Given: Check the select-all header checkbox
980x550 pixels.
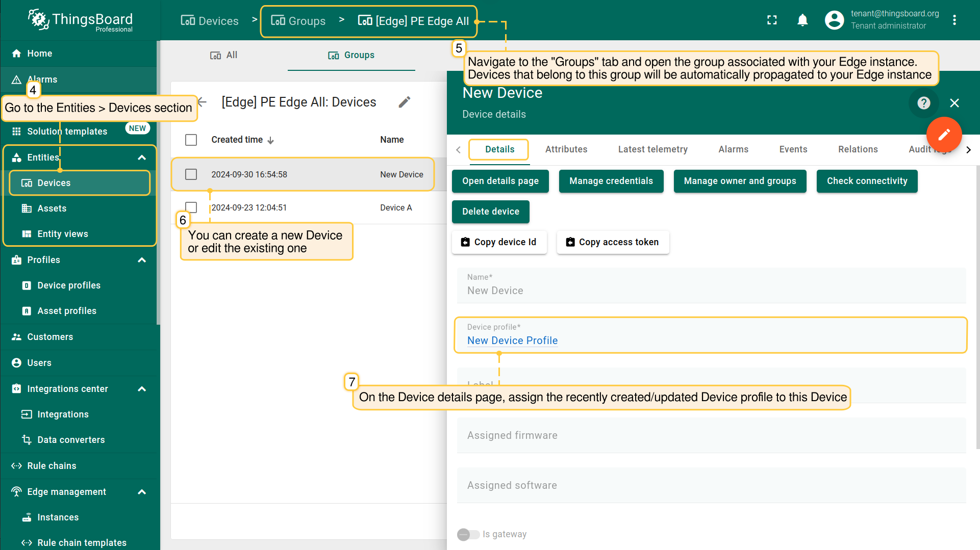Looking at the screenshot, I should [x=191, y=140].
